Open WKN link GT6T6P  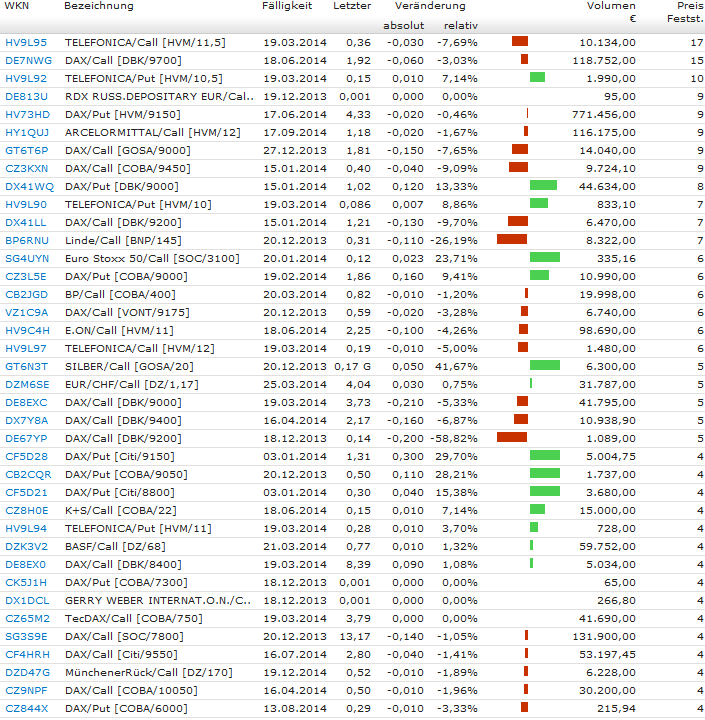pyautogui.click(x=27, y=151)
